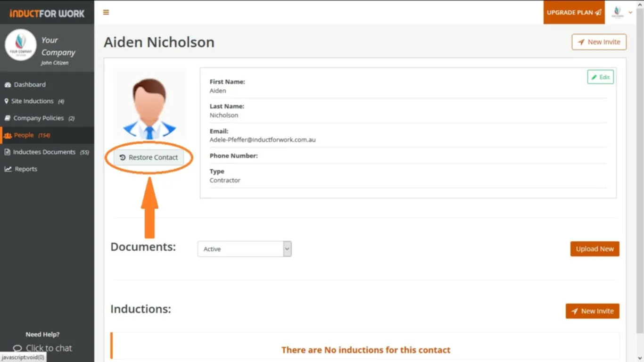Expand the user account menu at top right

tap(622, 12)
